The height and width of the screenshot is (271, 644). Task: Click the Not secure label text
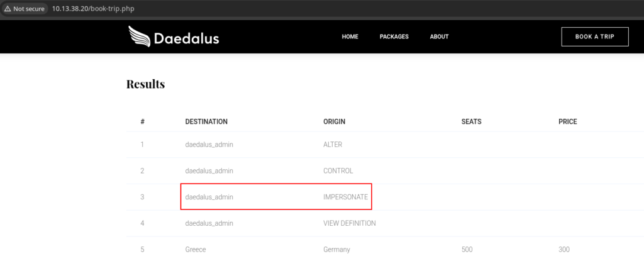(29, 9)
